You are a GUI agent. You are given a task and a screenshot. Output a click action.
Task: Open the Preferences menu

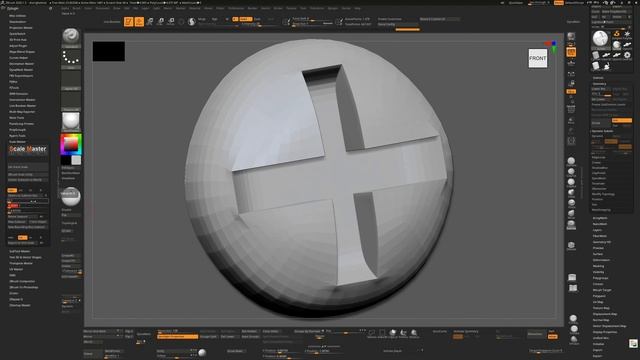tap(236, 8)
